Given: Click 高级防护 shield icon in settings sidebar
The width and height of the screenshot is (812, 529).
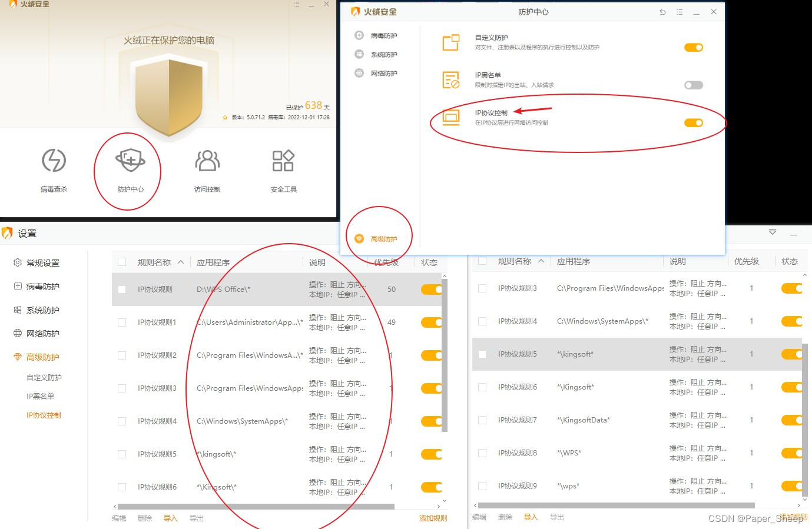Looking at the screenshot, I should click(18, 357).
